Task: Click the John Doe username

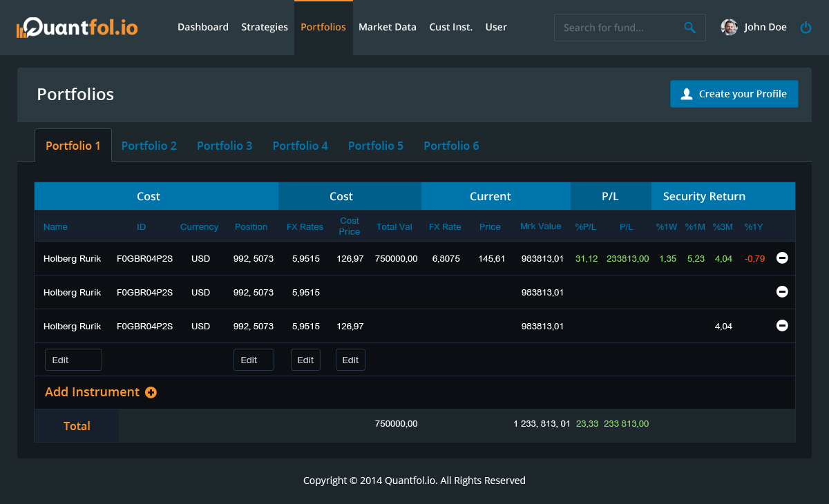Action: point(765,28)
